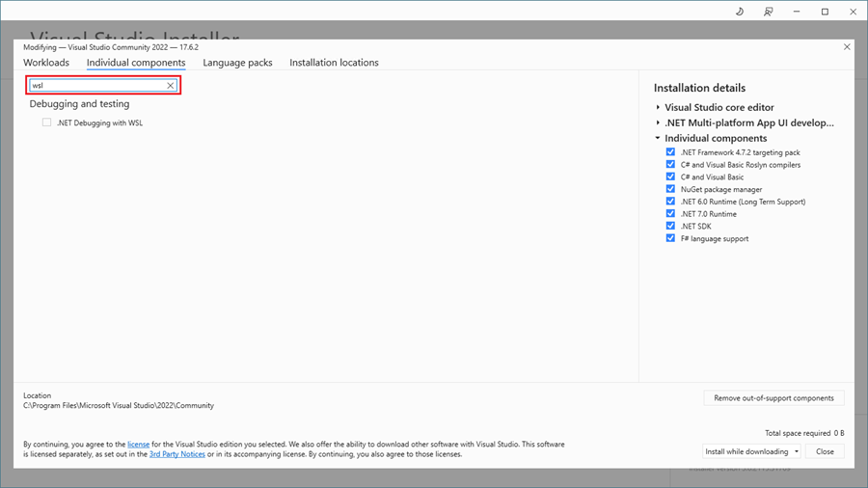Click the Close button at bottom right
This screenshot has width=868, height=488.
click(825, 451)
